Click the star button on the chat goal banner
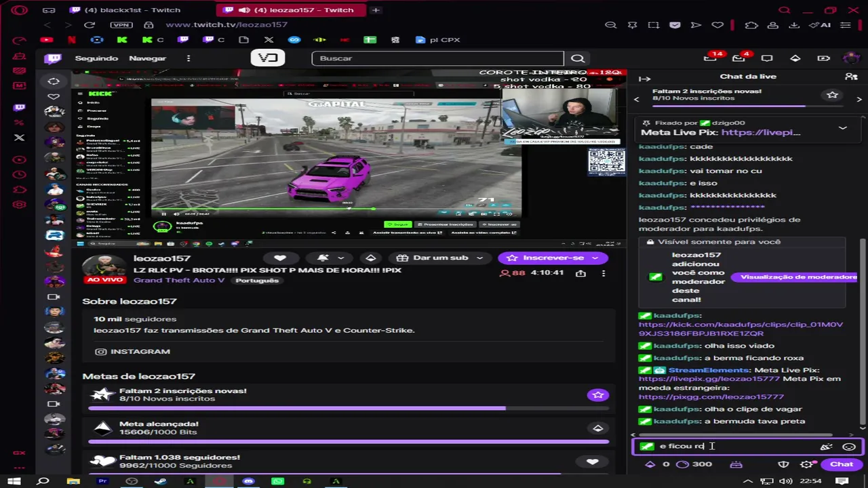868x488 pixels. (833, 95)
